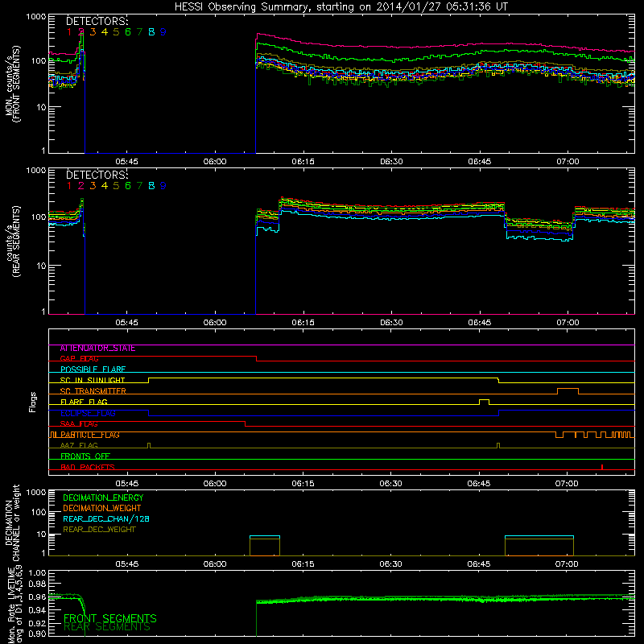Viewport: 644px width, 644px height.
Task: Select dark green detector 7 in front legend
Action: coord(139,32)
